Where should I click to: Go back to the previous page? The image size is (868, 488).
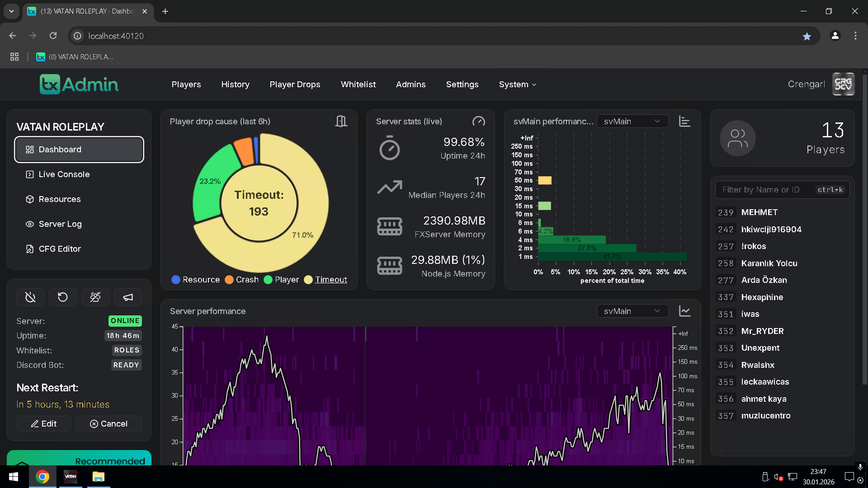point(13,36)
